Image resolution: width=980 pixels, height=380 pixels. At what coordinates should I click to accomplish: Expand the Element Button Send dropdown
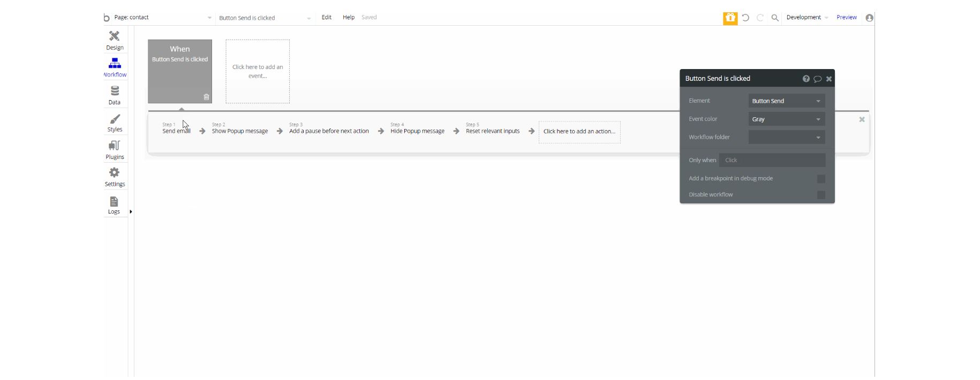coord(787,101)
